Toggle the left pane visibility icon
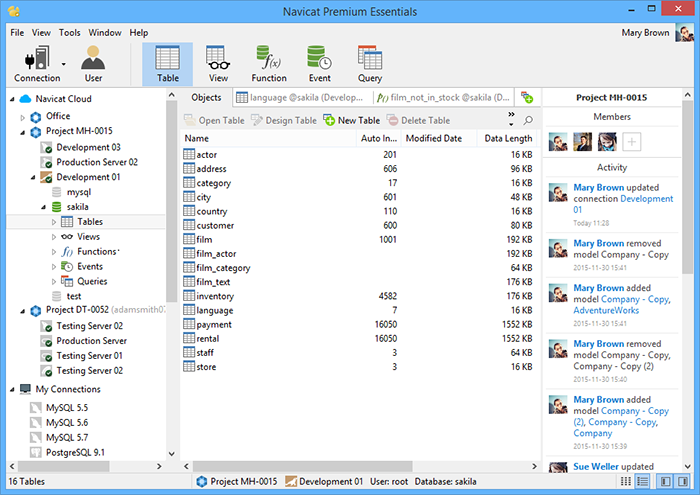The image size is (700, 495). [666, 481]
